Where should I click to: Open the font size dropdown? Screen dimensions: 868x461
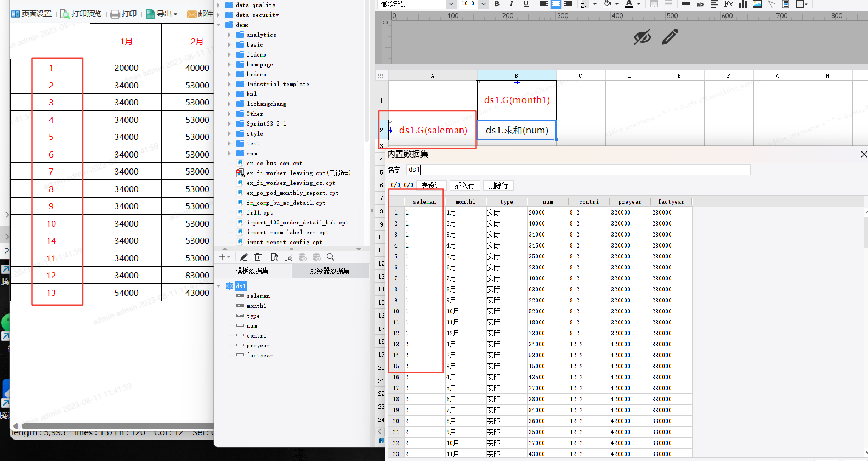(x=483, y=4)
